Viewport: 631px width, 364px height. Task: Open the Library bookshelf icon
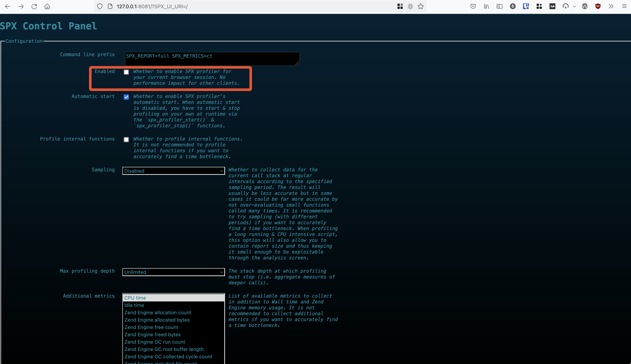pyautogui.click(x=486, y=6)
